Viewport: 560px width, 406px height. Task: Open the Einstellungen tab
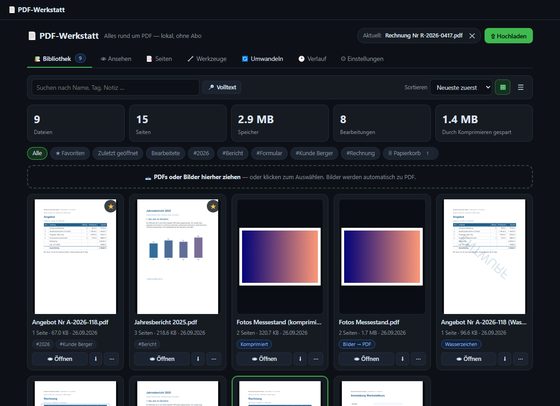pyautogui.click(x=362, y=59)
